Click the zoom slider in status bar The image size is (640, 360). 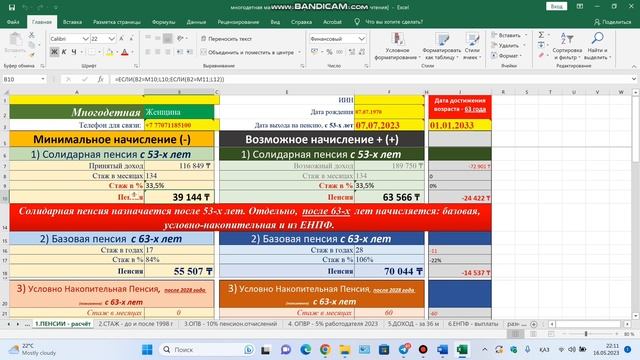pyautogui.click(x=586, y=334)
